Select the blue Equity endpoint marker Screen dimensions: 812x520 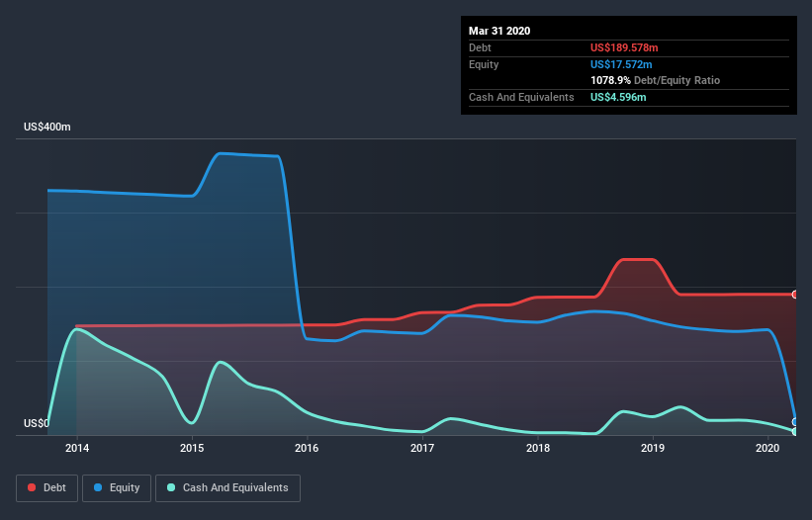795,422
